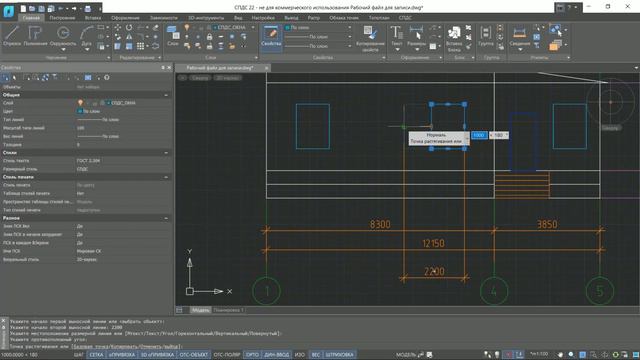Expand the Текст tool dropdown arrow
640x360 pixels.
[x=397, y=50]
